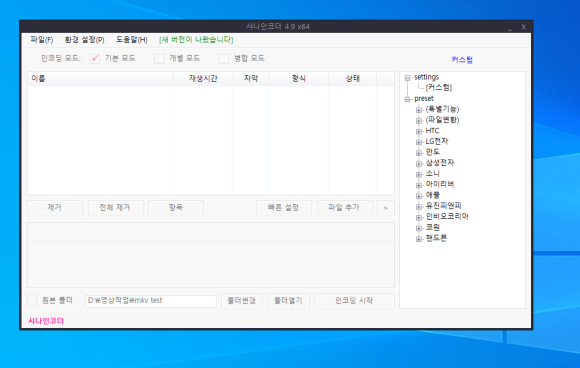Select the 핸드폰 tree label
Viewport: 580px width, 368px height.
436,238
